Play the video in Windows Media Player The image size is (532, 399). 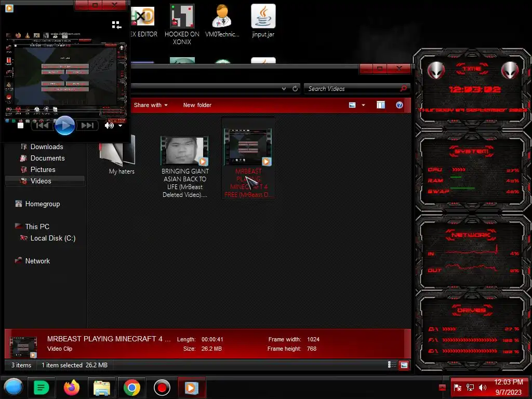(x=64, y=125)
